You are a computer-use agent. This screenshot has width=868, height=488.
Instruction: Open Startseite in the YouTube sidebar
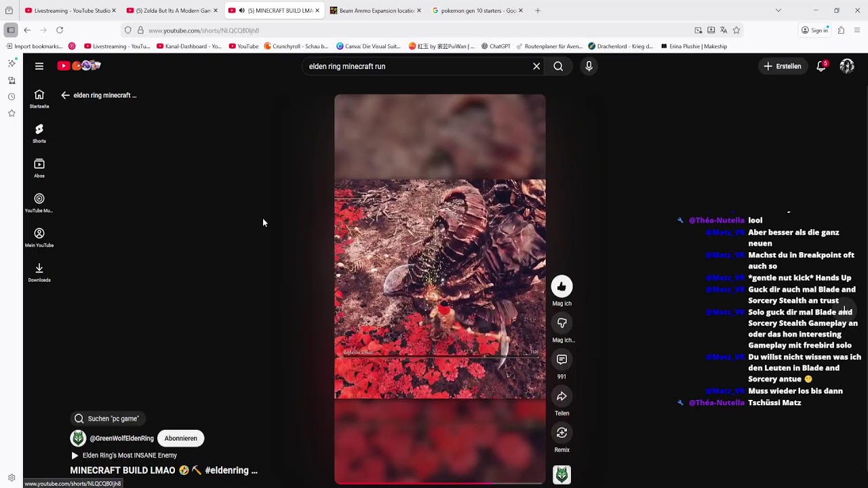click(39, 99)
